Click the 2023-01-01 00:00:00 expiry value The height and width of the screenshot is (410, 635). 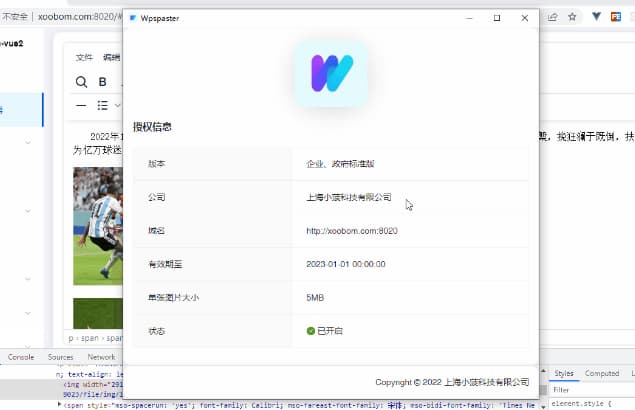[346, 264]
